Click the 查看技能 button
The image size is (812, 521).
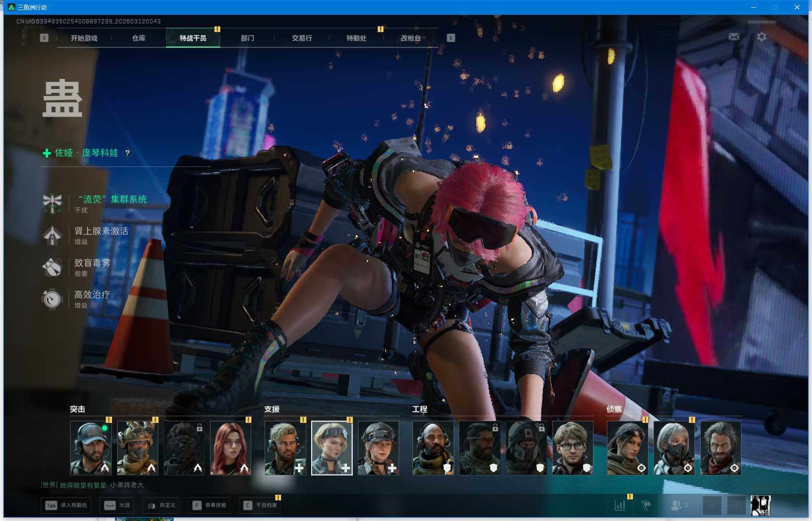coord(209,505)
